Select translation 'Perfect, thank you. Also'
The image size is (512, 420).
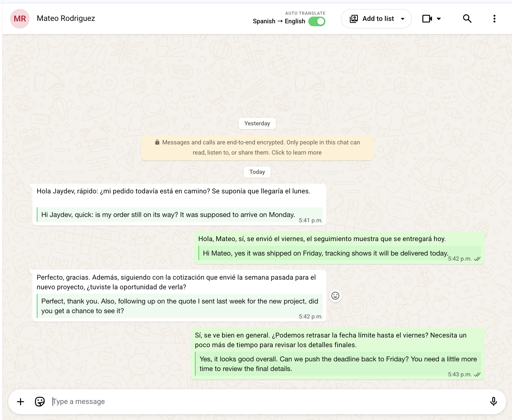click(x=180, y=306)
